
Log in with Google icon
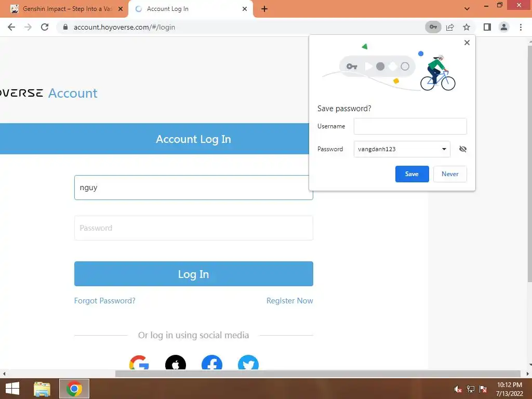tap(139, 363)
